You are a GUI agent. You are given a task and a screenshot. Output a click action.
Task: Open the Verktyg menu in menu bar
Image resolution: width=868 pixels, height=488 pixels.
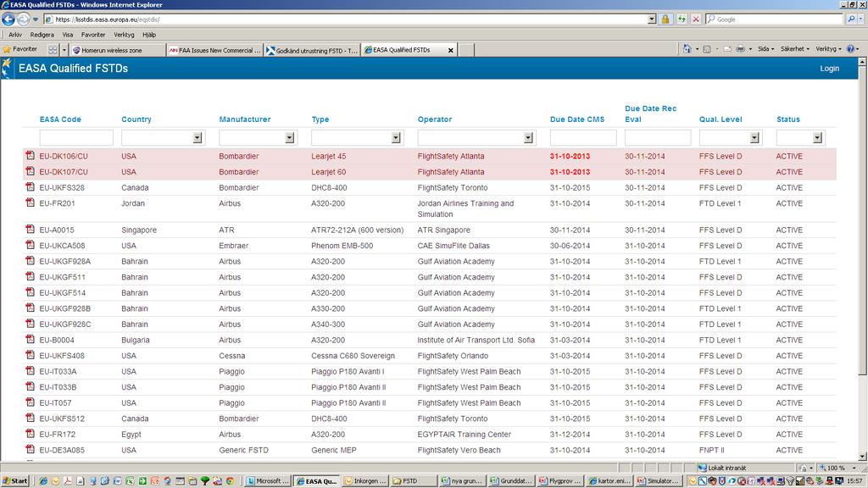pyautogui.click(x=124, y=34)
